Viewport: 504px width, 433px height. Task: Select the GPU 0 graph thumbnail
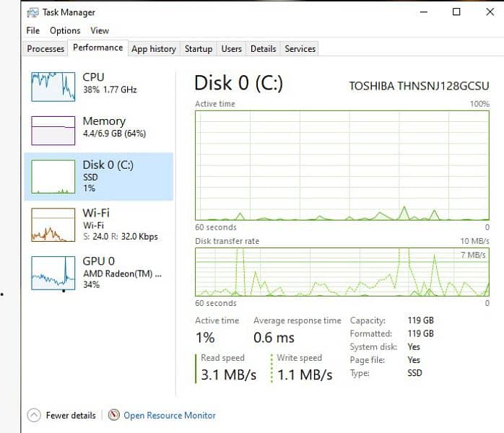[x=53, y=272]
